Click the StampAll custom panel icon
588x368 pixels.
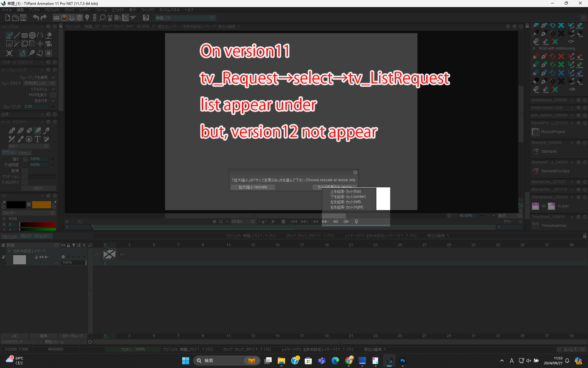535,151
